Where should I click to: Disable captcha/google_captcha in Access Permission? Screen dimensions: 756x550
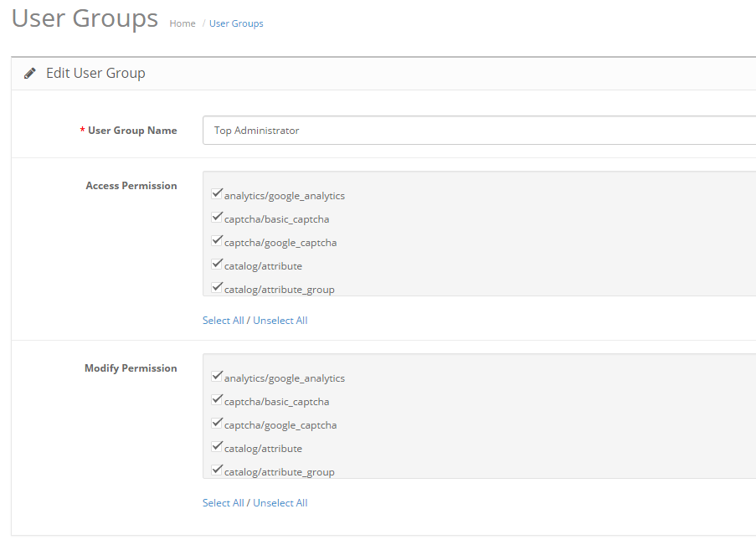(x=218, y=241)
